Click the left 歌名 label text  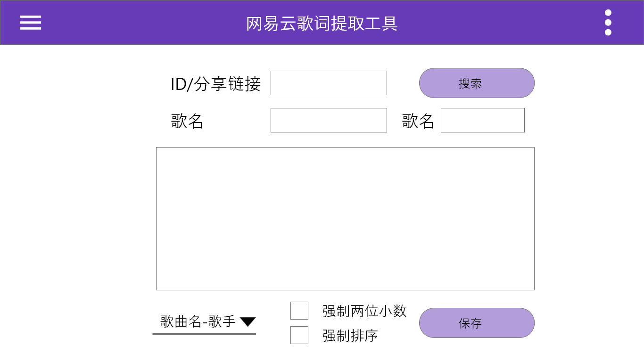point(187,121)
